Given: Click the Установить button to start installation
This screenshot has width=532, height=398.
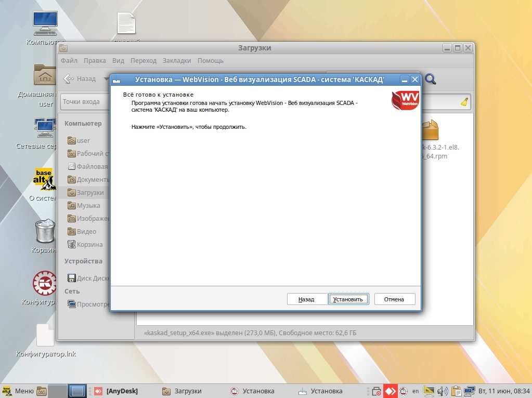Looking at the screenshot, I should coord(348,299).
